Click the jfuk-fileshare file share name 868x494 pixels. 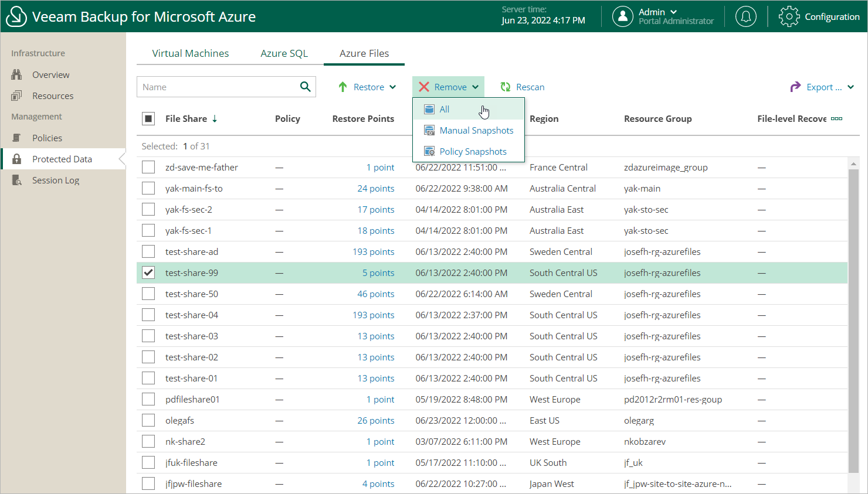pyautogui.click(x=191, y=462)
